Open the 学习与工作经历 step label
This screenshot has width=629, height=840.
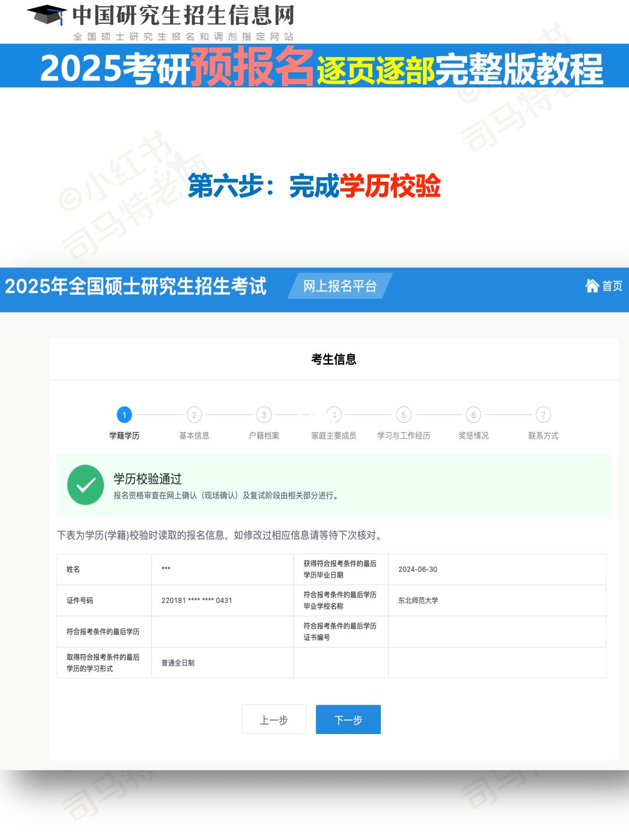[x=404, y=436]
